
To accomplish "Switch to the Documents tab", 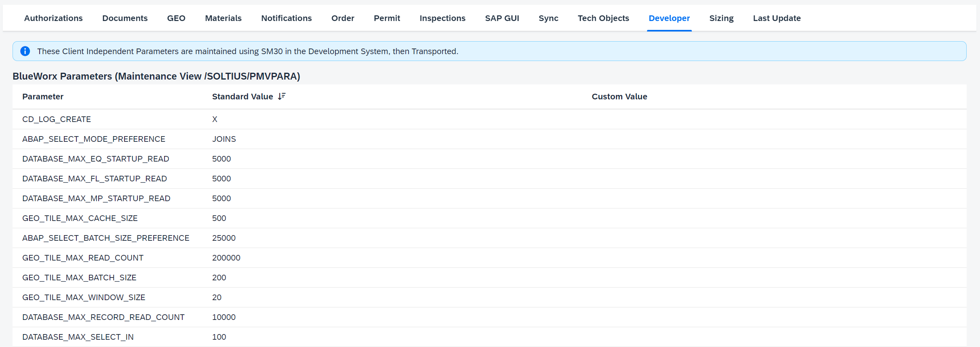I will point(125,18).
